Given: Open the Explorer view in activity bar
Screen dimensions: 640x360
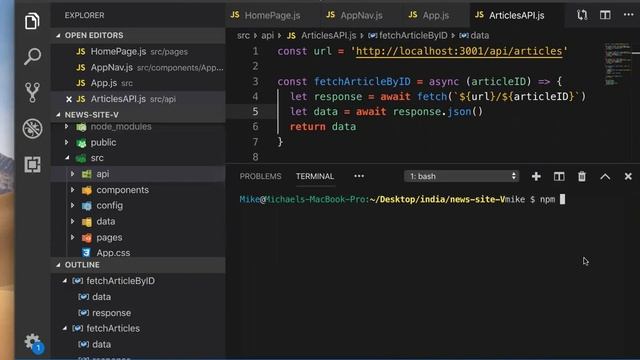Looking at the screenshot, I should click(32, 20).
